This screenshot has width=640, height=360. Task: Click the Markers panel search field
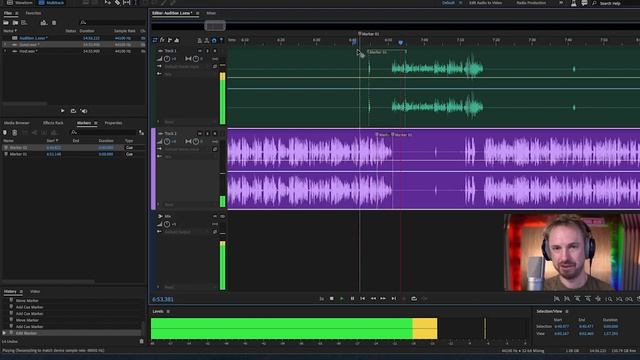click(x=103, y=132)
